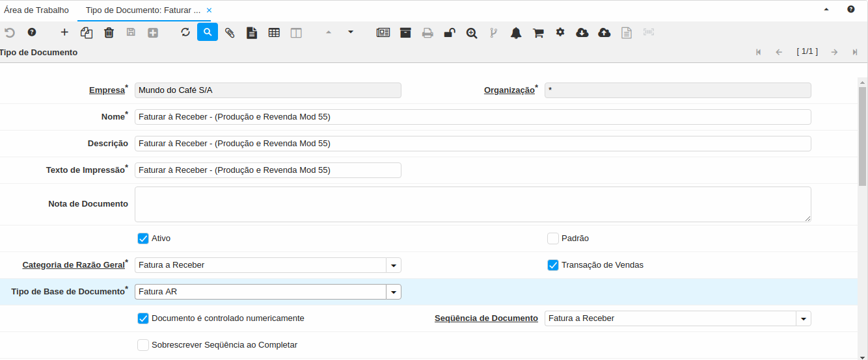Go to previous record arrow
The width and height of the screenshot is (868, 360).
(x=779, y=52)
